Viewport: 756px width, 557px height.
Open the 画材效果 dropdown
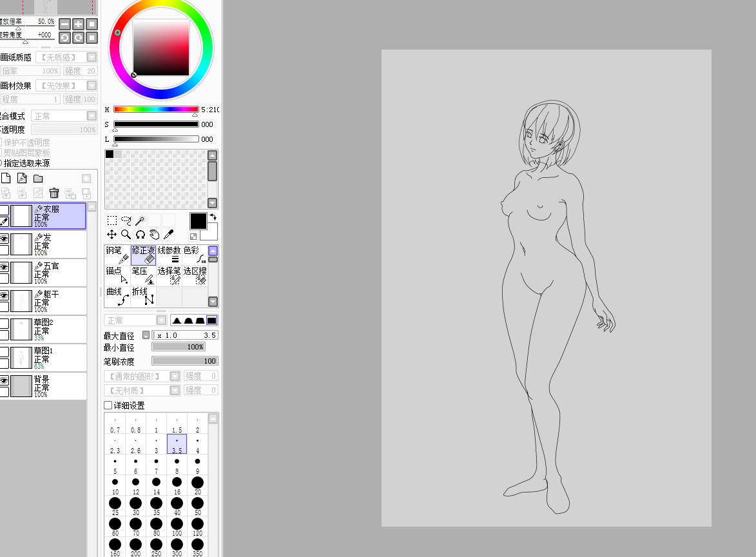click(x=92, y=86)
